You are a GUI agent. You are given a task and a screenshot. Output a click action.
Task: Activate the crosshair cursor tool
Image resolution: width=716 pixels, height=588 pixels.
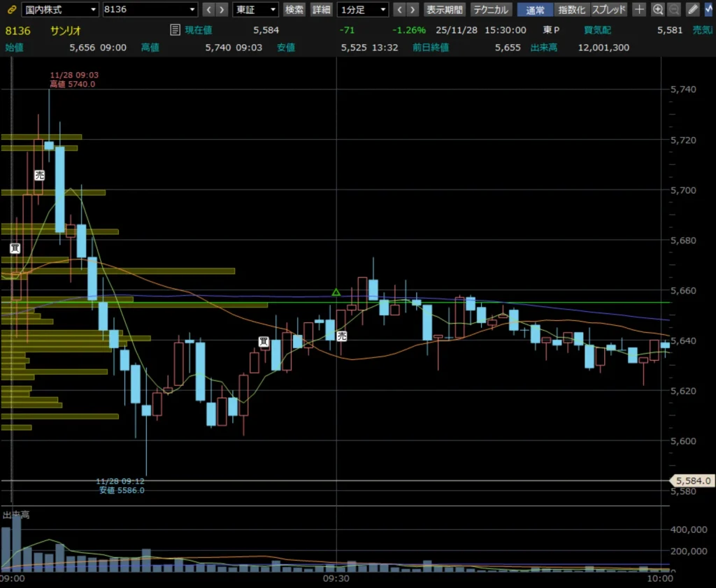coord(639,10)
